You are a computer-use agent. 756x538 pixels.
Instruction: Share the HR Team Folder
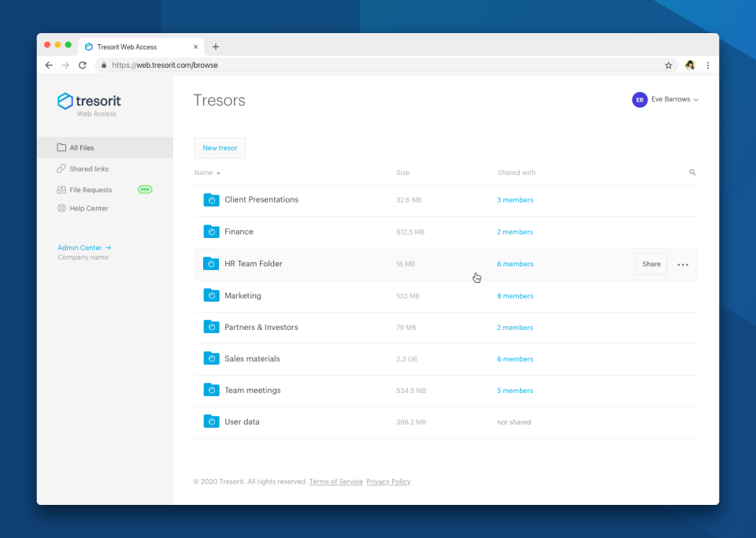[x=650, y=264]
